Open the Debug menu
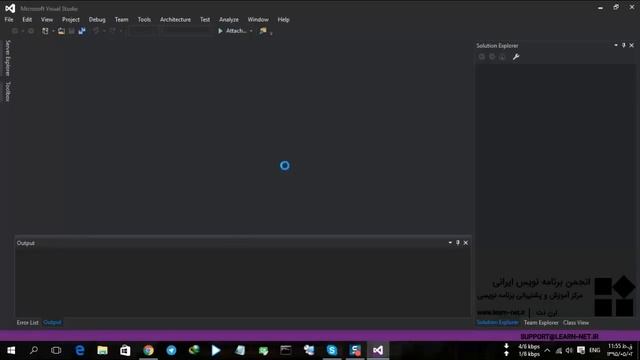This screenshot has height=360, width=640. point(97,20)
